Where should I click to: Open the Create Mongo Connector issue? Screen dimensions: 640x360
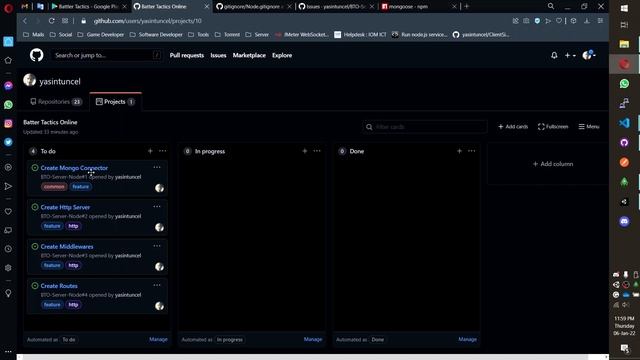pyautogui.click(x=74, y=168)
